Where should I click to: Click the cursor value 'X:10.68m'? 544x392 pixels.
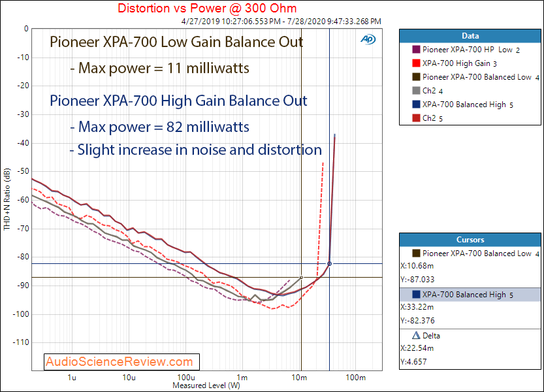(417, 266)
